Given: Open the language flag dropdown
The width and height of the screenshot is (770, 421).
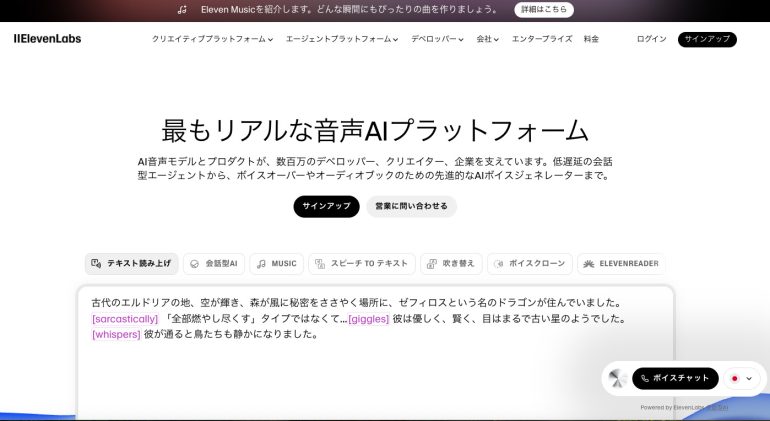Looking at the screenshot, I should (x=742, y=378).
